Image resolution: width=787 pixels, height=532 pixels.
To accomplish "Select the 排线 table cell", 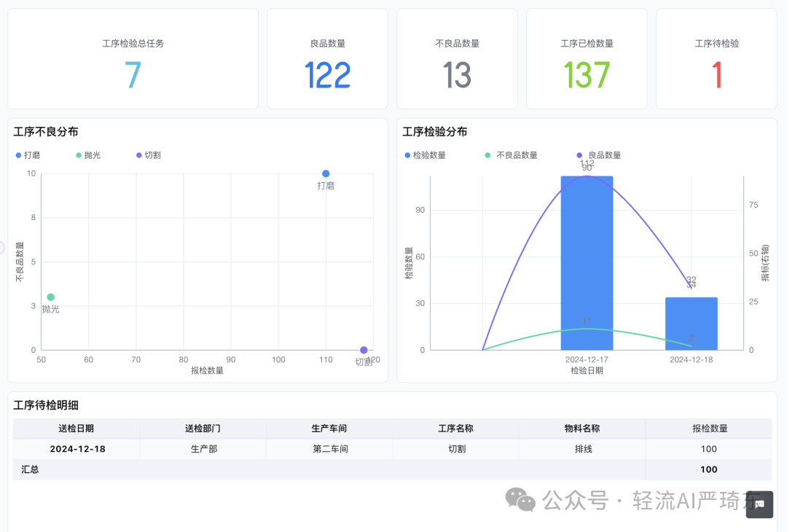I will 583,449.
